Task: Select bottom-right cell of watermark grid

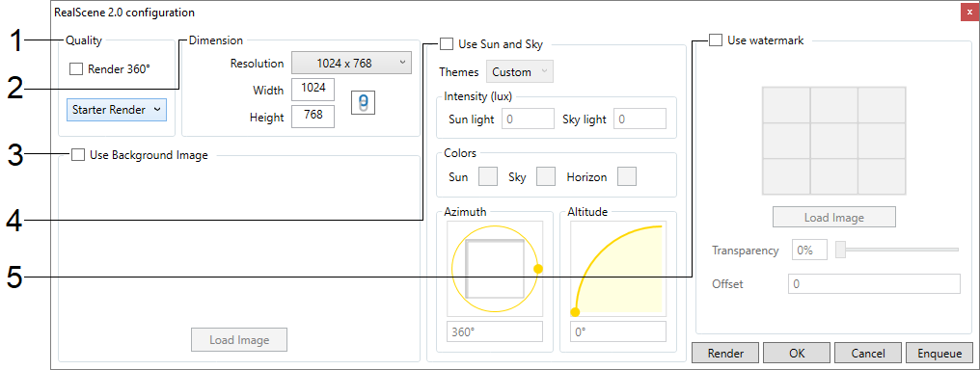Action: coord(882,176)
